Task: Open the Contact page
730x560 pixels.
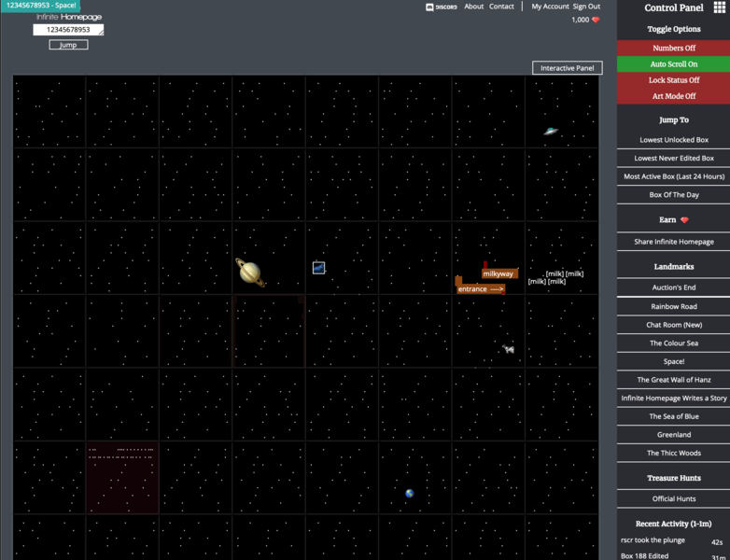Action: [x=501, y=7]
